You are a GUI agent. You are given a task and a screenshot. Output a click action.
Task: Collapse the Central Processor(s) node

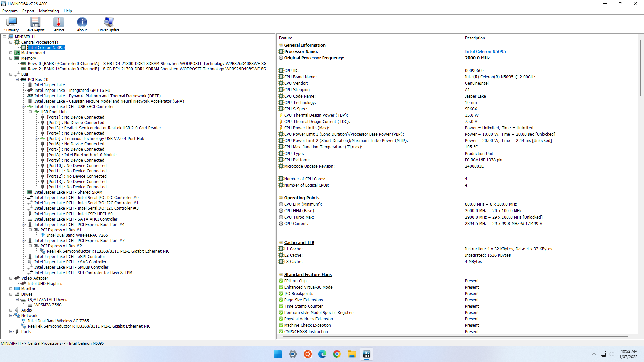[x=11, y=42]
